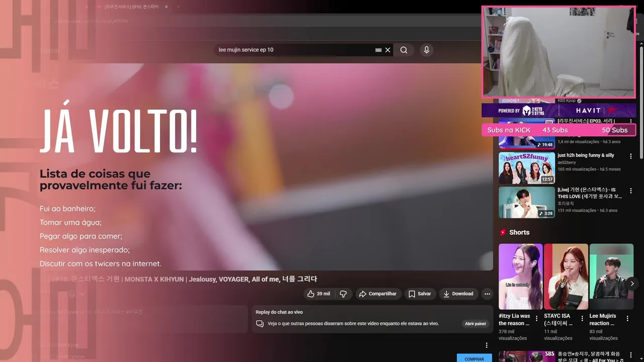Screen dimensions: 644x362
Task: Open options for '[Live] 기현 IS THIS LOVE' video
Action: pyautogui.click(x=631, y=191)
